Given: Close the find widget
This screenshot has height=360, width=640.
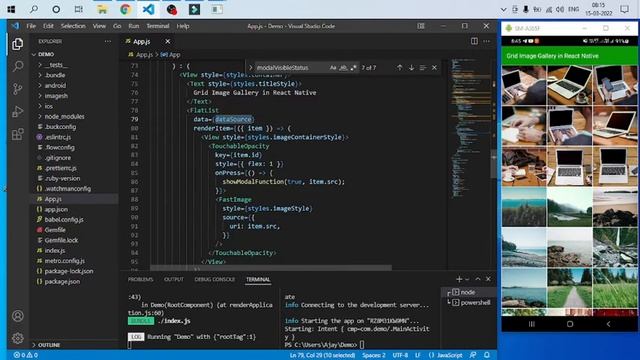Looking at the screenshot, I should click(434, 68).
